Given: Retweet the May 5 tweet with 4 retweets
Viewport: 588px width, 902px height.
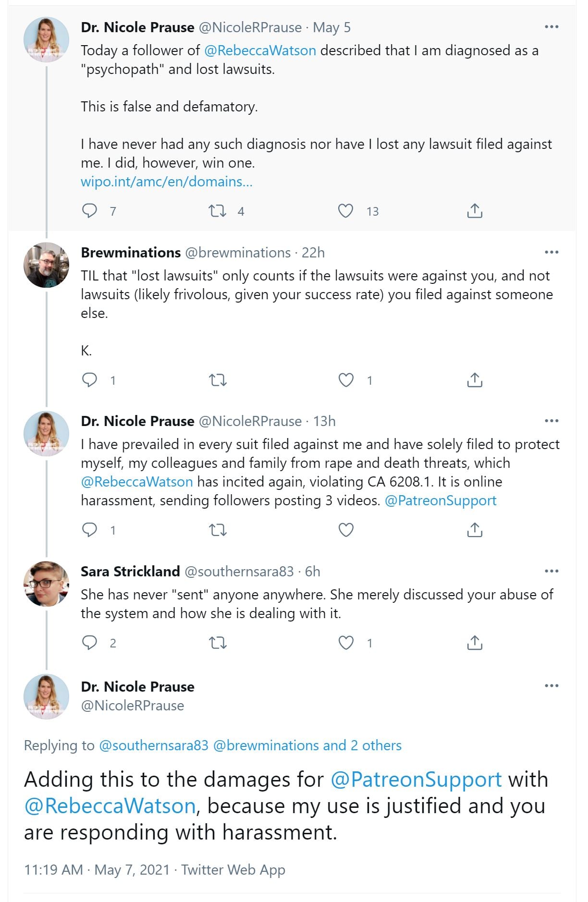Looking at the screenshot, I should (218, 211).
